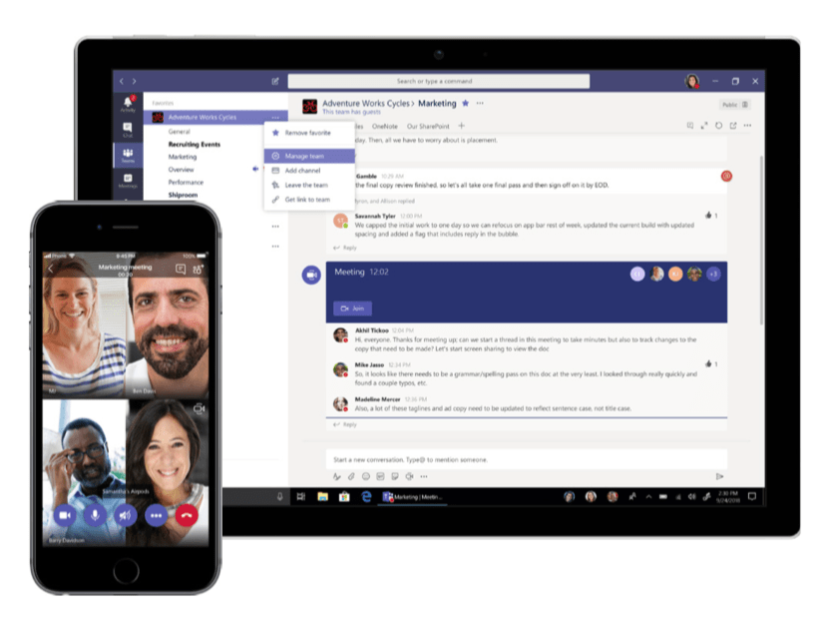Reload the current tab
Image resolution: width=840 pixels, height=628 pixels.
(x=718, y=126)
